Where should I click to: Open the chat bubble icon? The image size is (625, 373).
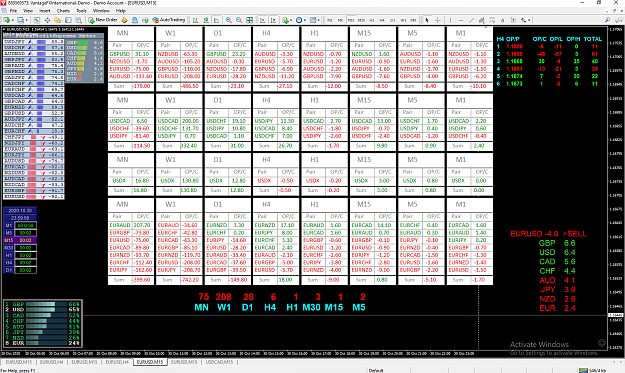coord(619,20)
